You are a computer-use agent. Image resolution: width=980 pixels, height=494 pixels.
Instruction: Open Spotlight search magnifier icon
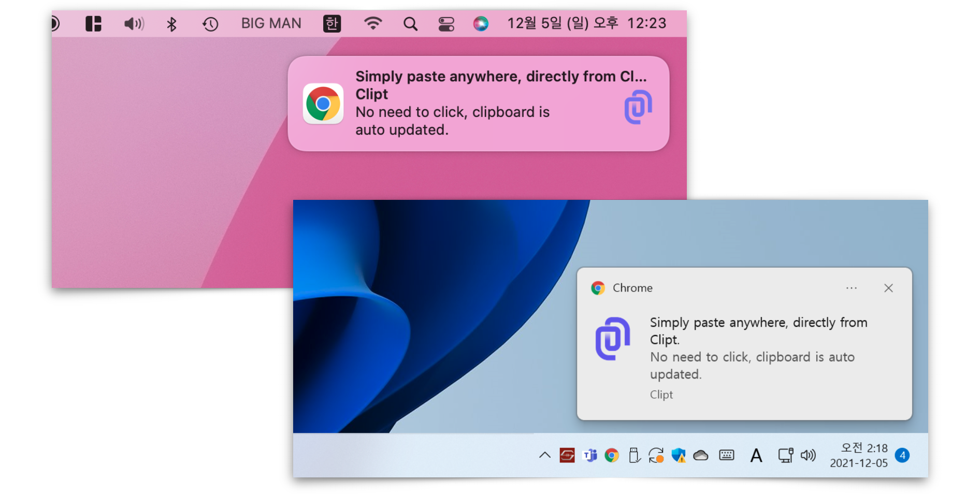[x=410, y=24]
